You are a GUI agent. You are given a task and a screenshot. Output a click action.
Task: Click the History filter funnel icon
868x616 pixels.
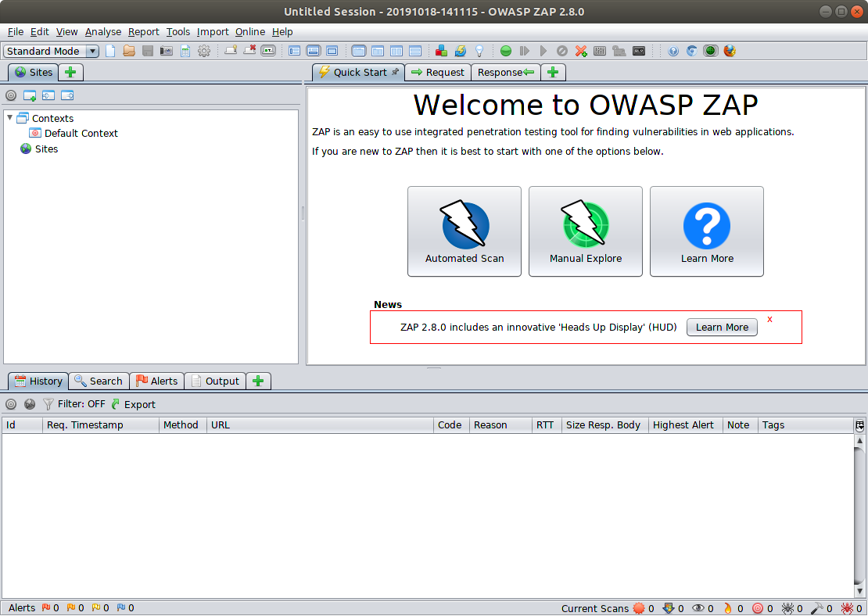pyautogui.click(x=48, y=405)
